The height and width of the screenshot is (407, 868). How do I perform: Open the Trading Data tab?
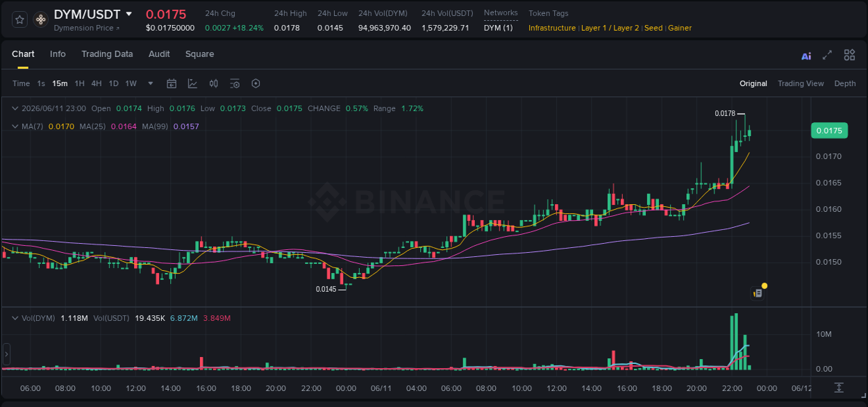coord(107,54)
